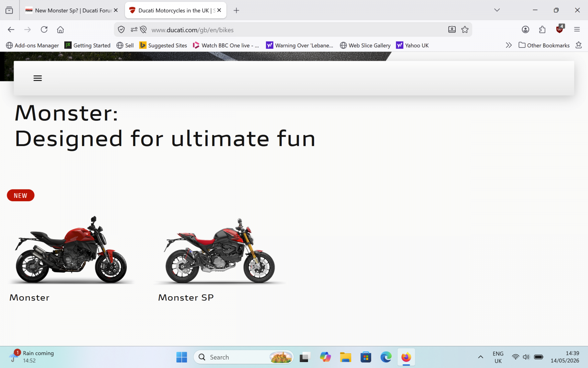The height and width of the screenshot is (368, 588).
Task: Select the Ducati Motorcycles in the UK tab
Action: [176, 10]
